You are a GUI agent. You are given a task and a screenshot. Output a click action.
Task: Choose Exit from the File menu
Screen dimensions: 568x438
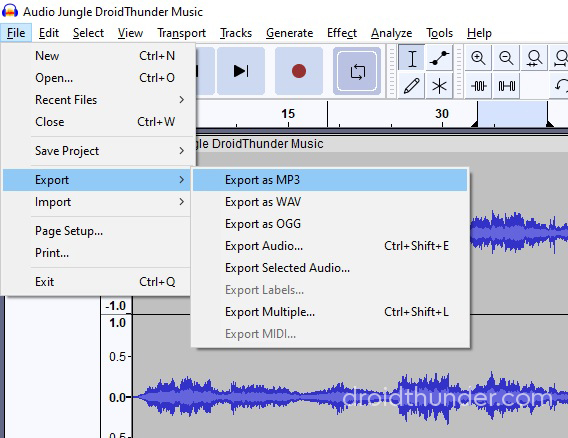point(97,281)
